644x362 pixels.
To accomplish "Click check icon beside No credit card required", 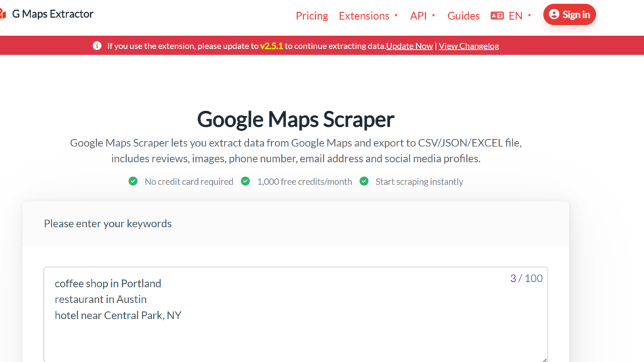I will point(133,181).
